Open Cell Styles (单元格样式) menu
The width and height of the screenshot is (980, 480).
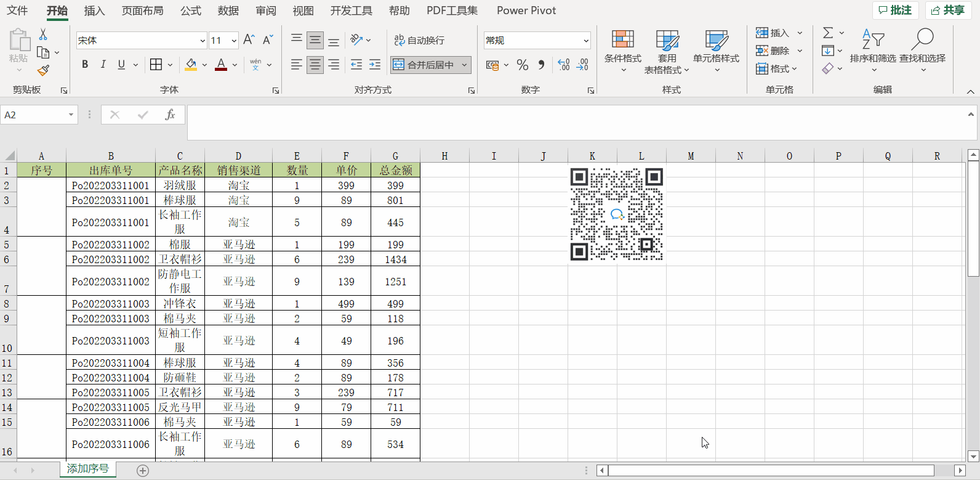[717, 51]
